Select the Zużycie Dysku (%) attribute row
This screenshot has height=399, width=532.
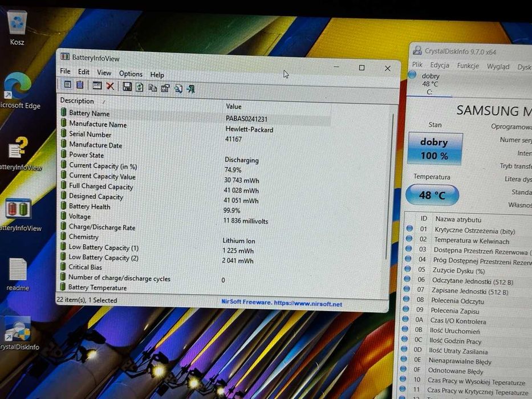tap(468, 270)
